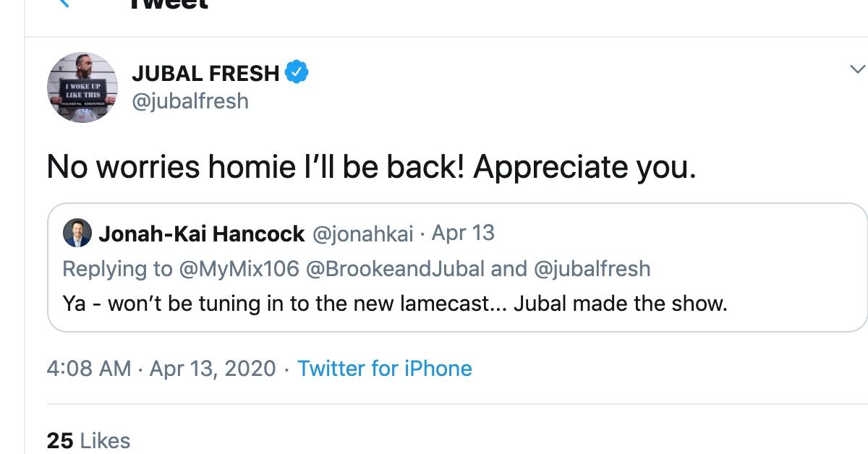The width and height of the screenshot is (868, 454).
Task: Click Jubal Fresh's profile avatar
Action: point(82,87)
